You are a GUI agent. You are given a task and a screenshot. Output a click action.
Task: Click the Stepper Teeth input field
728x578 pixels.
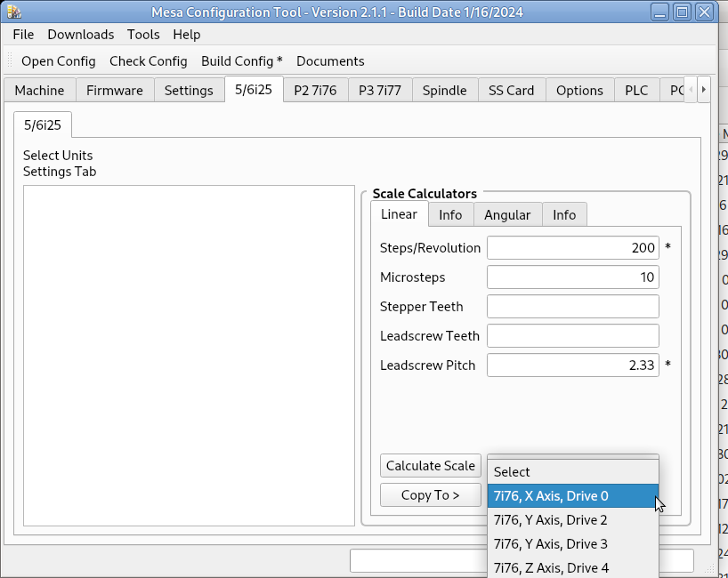pos(573,307)
